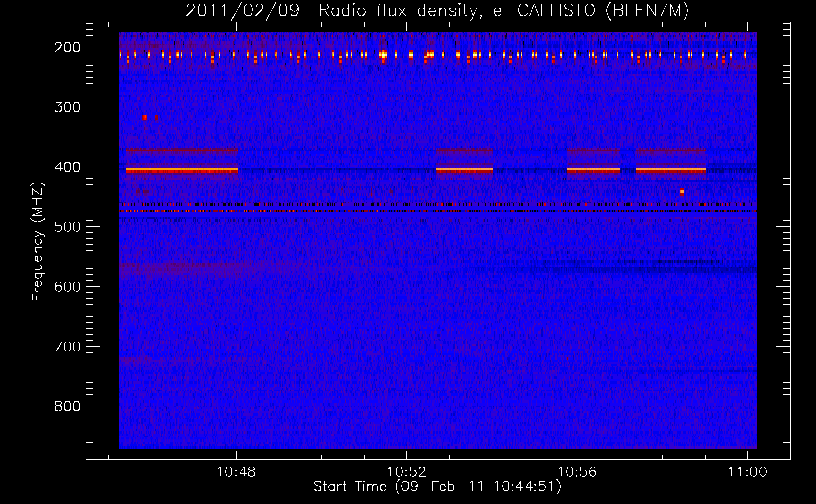The image size is (816, 504).
Task: Click the 10:52 time tick label
Action: tap(406, 472)
